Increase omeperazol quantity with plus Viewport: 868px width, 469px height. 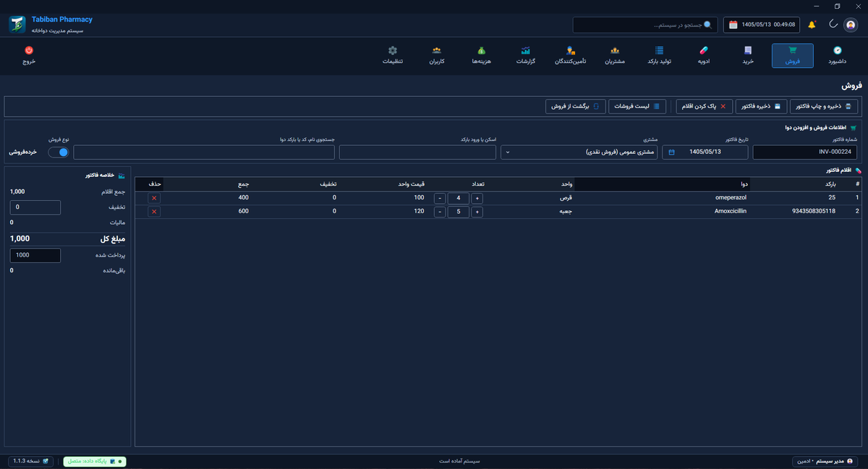(x=477, y=198)
